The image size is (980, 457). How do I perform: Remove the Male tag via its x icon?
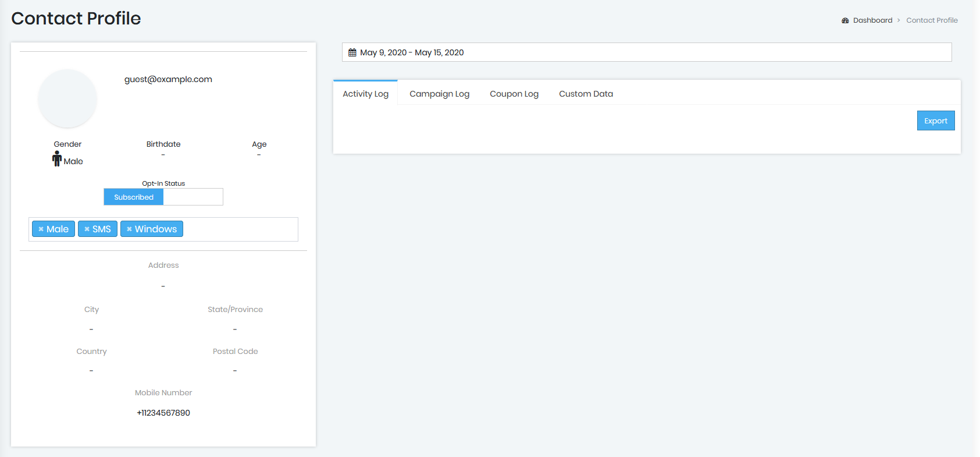(x=41, y=229)
